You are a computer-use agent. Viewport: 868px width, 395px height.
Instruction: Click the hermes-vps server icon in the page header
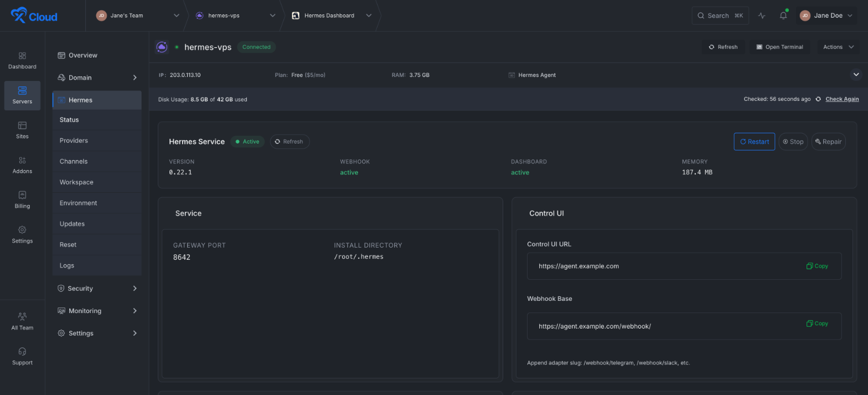[162, 47]
